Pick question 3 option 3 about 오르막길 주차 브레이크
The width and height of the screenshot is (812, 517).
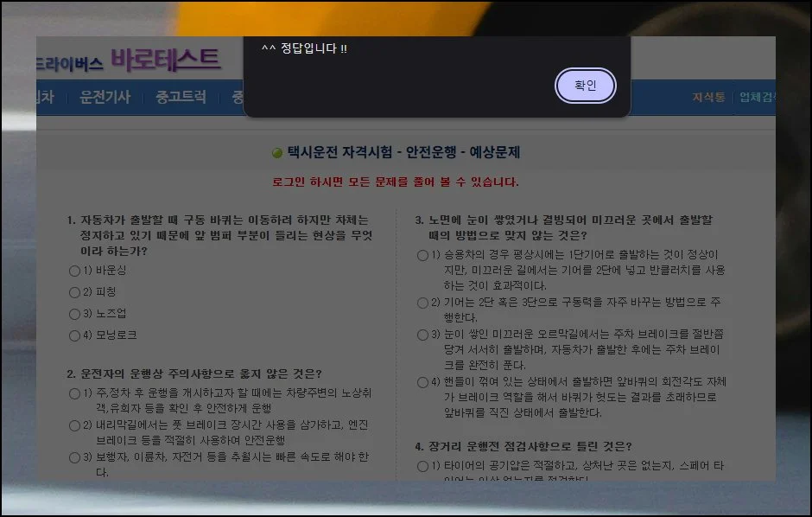coord(422,335)
